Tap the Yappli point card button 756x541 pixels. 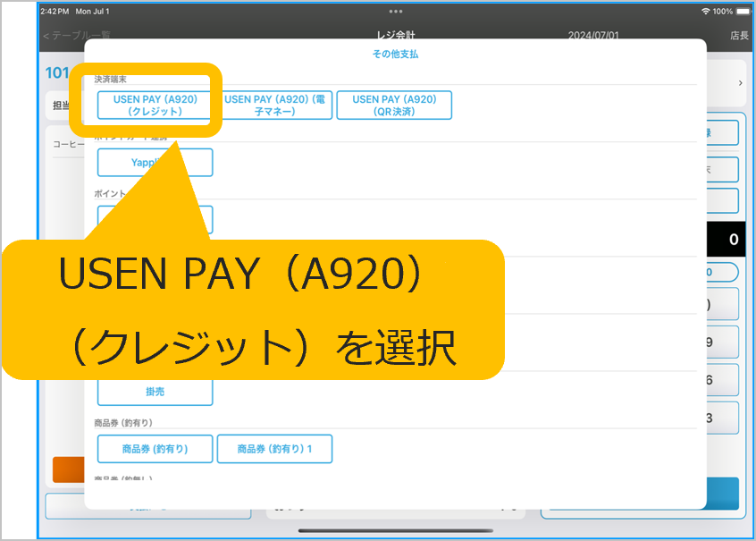[155, 163]
